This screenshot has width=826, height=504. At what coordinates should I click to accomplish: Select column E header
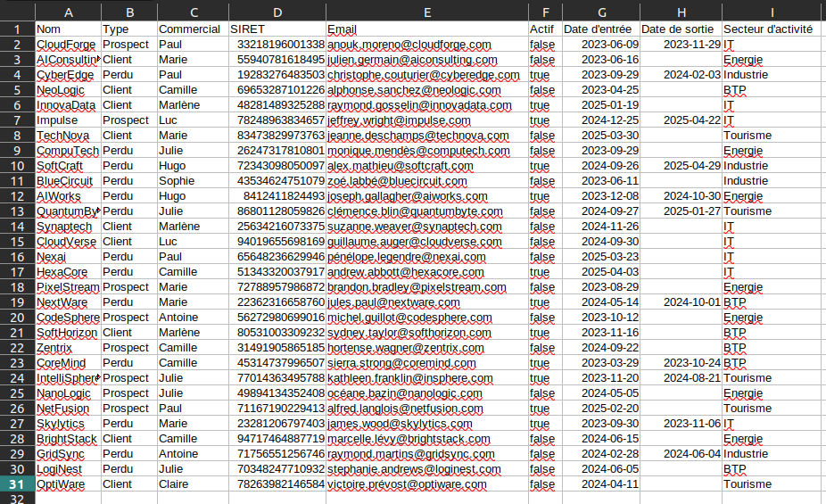pos(426,12)
